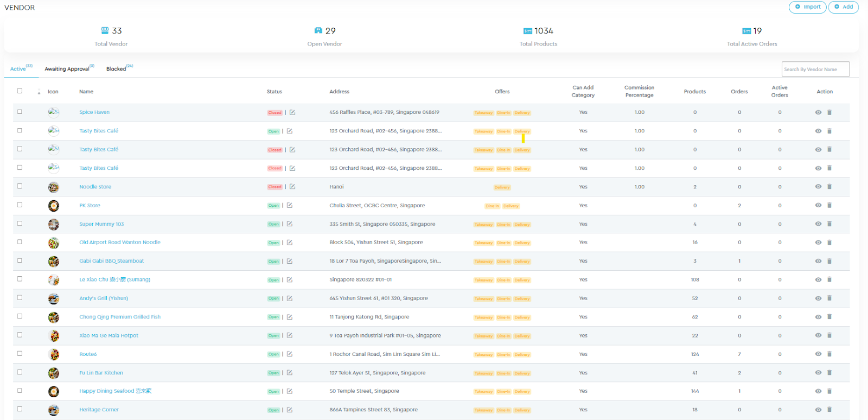The image size is (868, 420).
Task: Delete the Noodle store vendor
Action: 829,187
